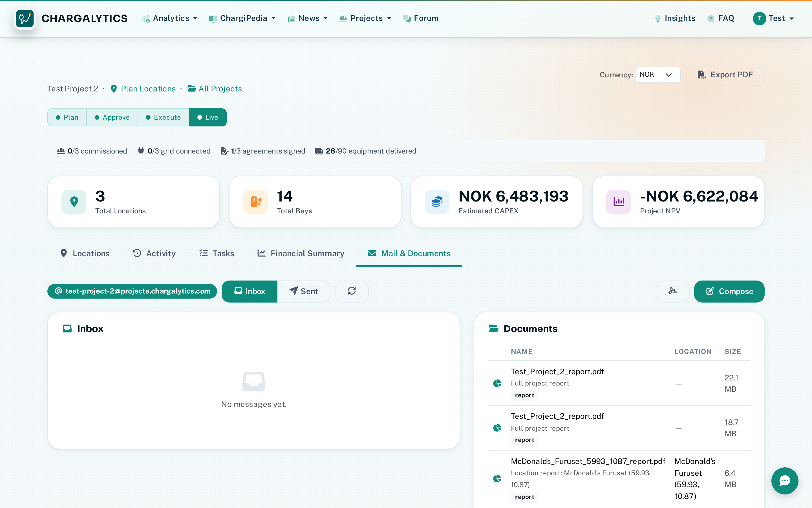Click the 28/90 equipment delivered text
Image resolution: width=812 pixels, height=508 pixels.
click(371, 151)
